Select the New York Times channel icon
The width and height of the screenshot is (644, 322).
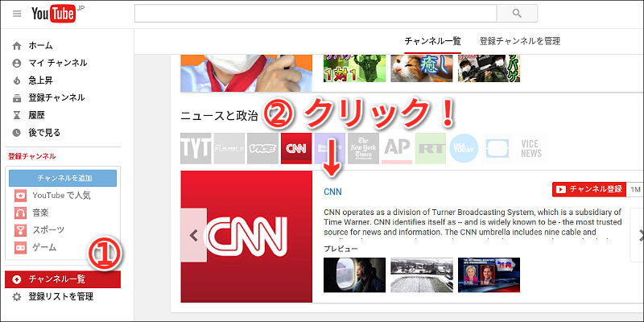coord(363,148)
